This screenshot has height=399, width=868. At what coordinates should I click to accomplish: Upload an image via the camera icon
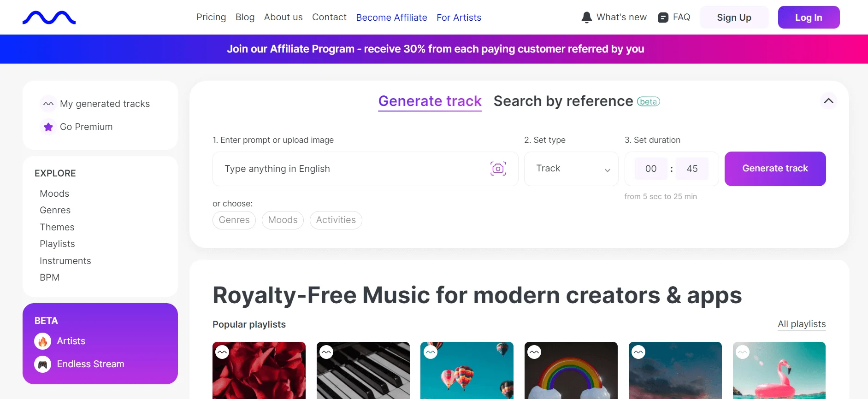(x=498, y=169)
